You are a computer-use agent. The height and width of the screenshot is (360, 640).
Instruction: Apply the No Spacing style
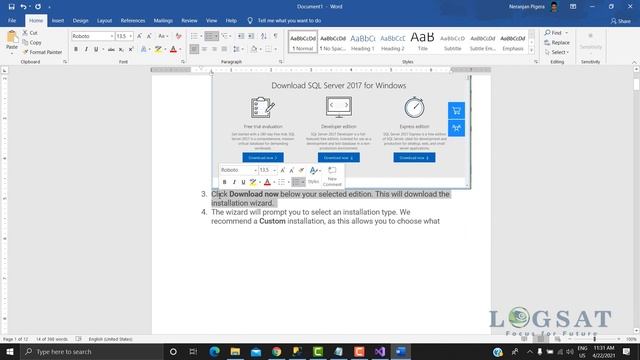tap(333, 42)
